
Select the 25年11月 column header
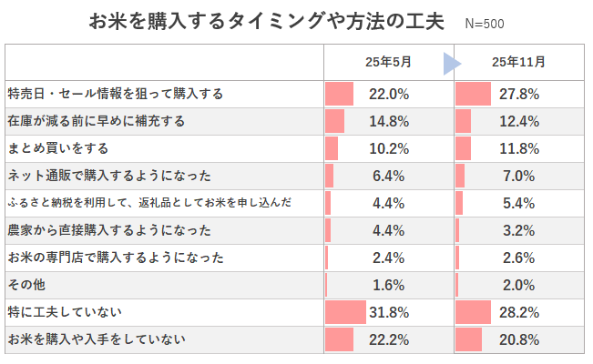coord(518,62)
